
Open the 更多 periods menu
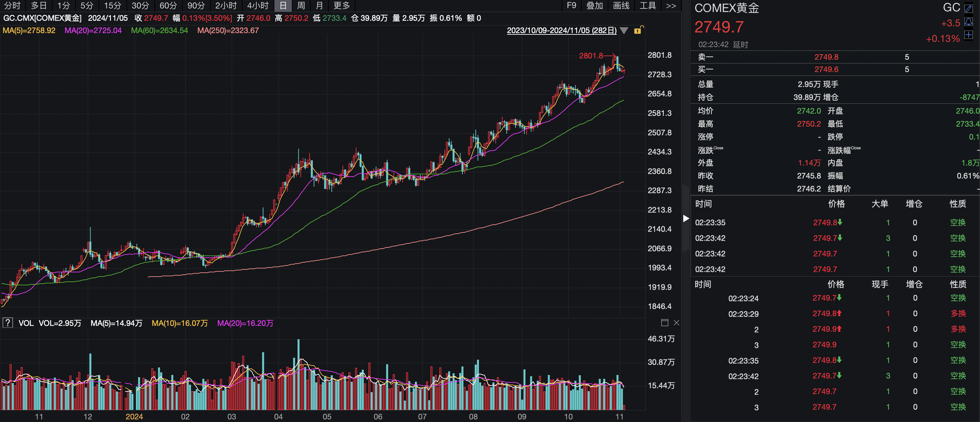(x=341, y=6)
